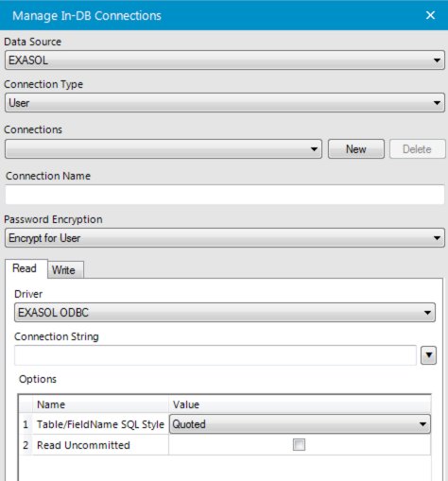The height and width of the screenshot is (481, 448).
Task: Expand the empty Connections dropdown
Action: click(164, 148)
